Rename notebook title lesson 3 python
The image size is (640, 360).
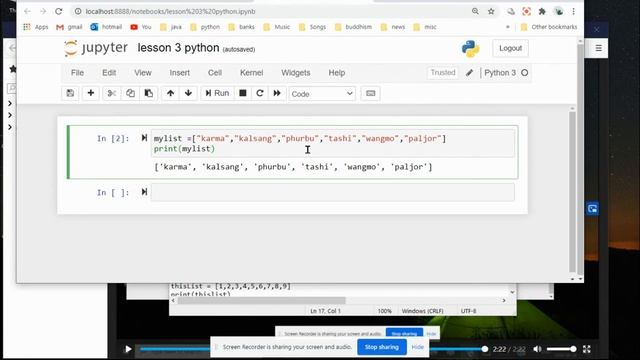[x=178, y=48]
